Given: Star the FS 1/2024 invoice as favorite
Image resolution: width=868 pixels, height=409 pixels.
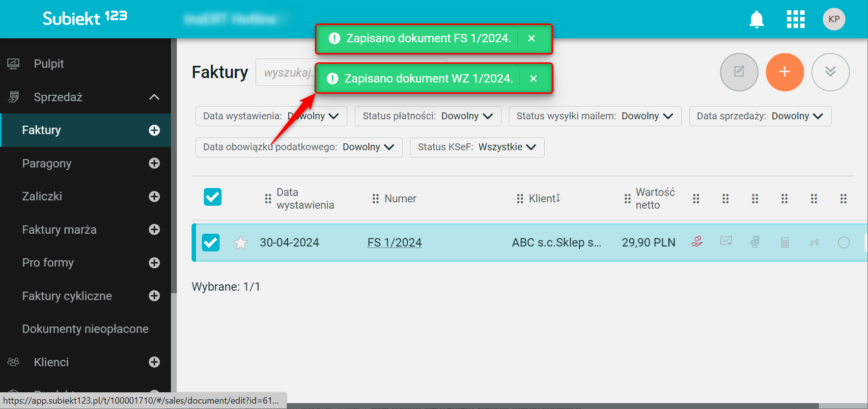Looking at the screenshot, I should click(241, 243).
